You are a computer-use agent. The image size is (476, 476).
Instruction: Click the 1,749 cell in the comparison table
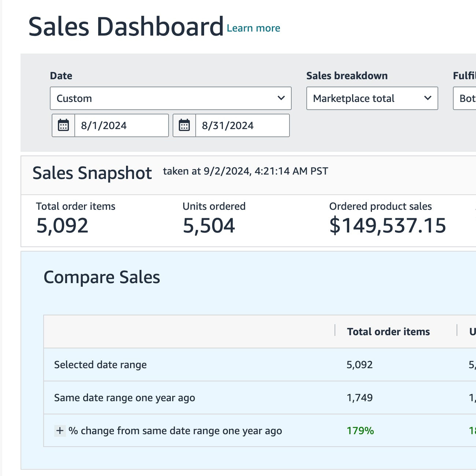(x=359, y=398)
